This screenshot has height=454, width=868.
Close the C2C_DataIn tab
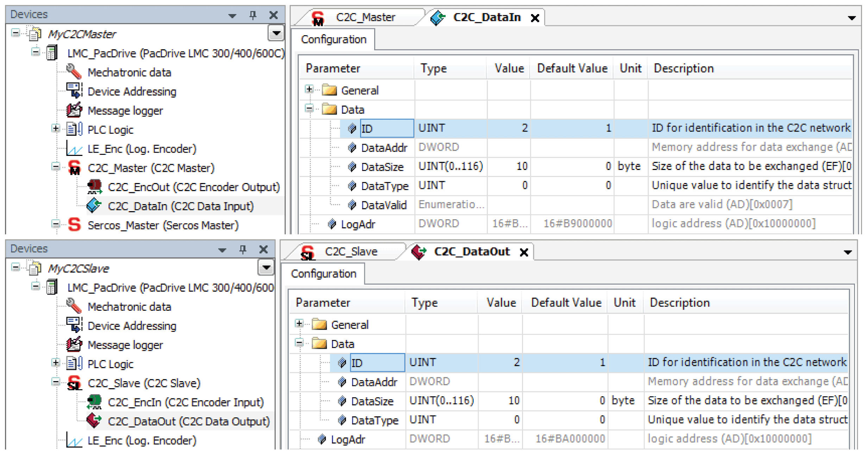(535, 18)
